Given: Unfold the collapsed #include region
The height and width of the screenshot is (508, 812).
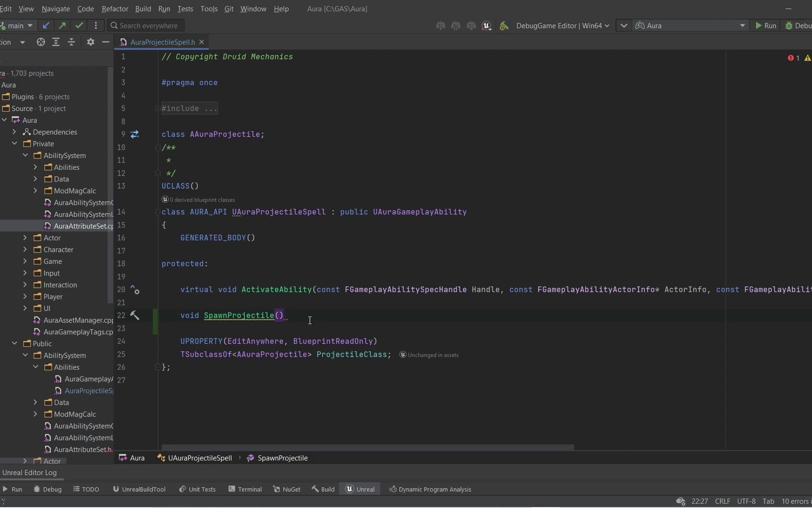Looking at the screenshot, I should pos(158,109).
